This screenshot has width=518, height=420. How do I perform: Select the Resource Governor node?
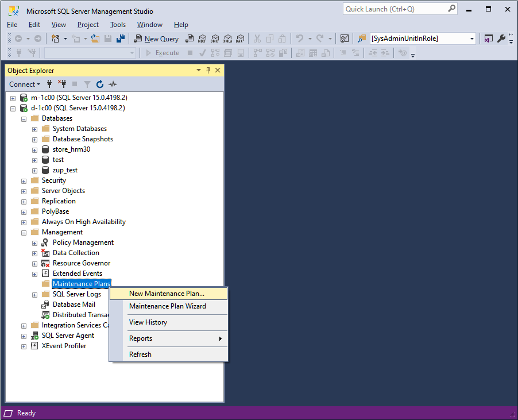point(82,263)
